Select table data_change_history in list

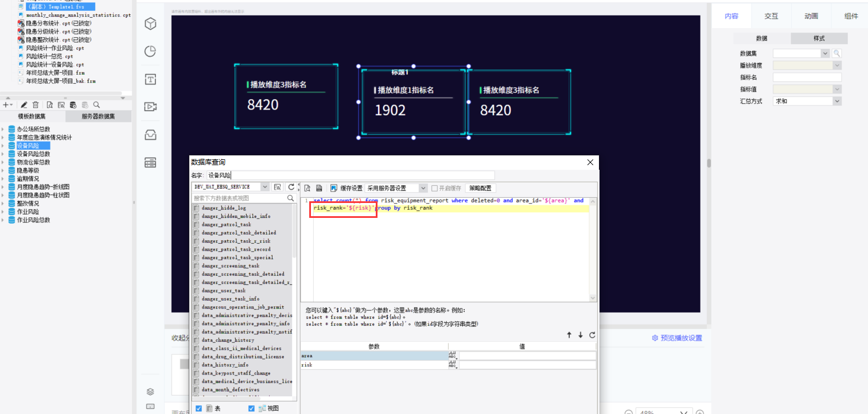pyautogui.click(x=227, y=340)
